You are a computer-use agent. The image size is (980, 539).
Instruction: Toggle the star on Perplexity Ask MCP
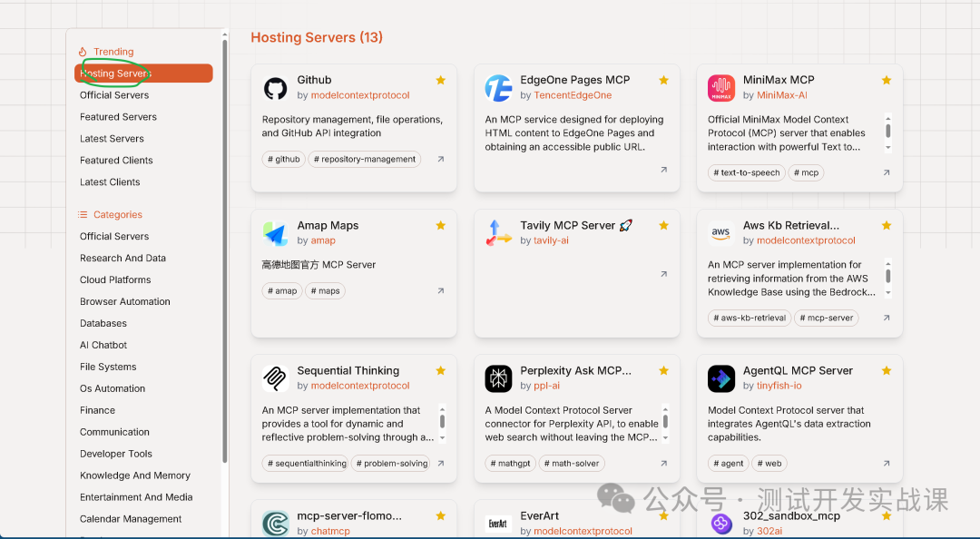(663, 370)
